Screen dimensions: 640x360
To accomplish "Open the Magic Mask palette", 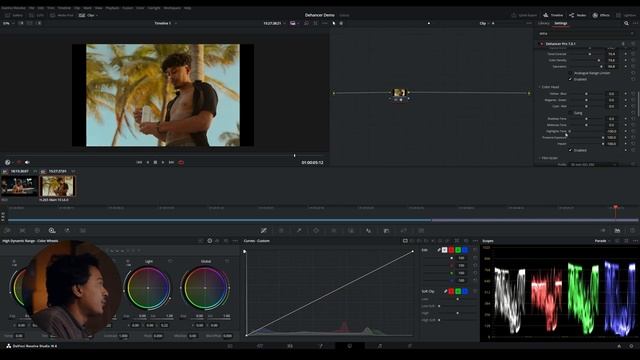I will (351, 231).
